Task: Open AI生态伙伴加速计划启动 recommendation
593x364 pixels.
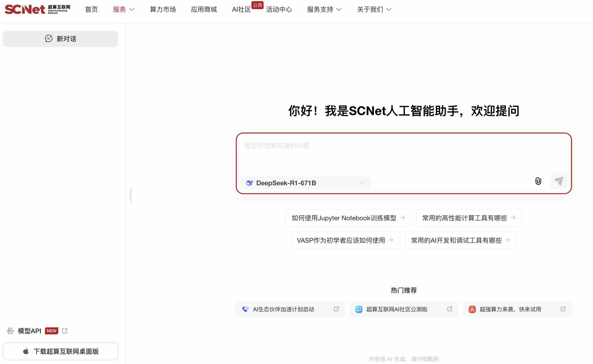Action: (x=290, y=309)
